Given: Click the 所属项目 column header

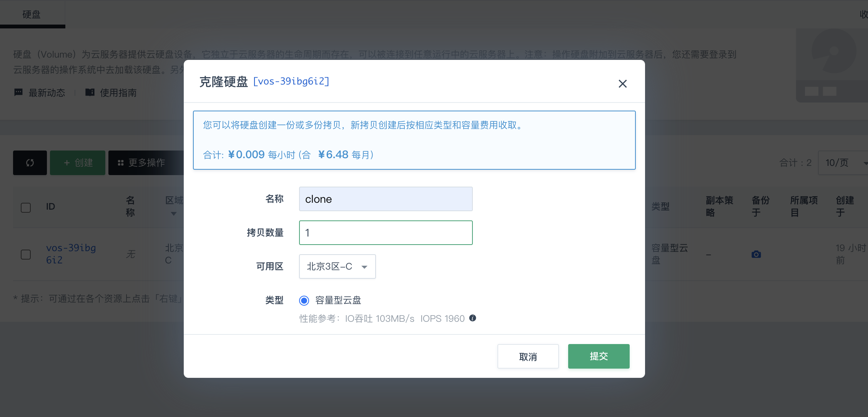Looking at the screenshot, I should coord(804,206).
